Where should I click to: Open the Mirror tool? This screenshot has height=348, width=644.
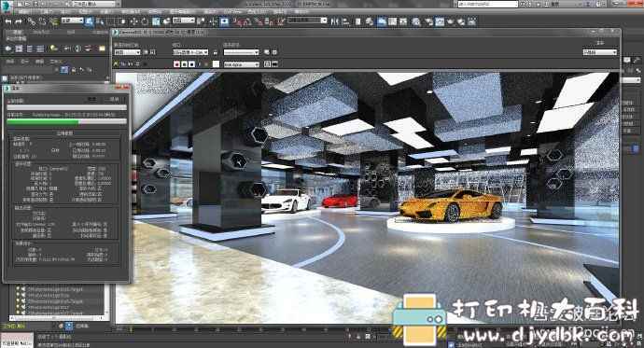click(335, 21)
